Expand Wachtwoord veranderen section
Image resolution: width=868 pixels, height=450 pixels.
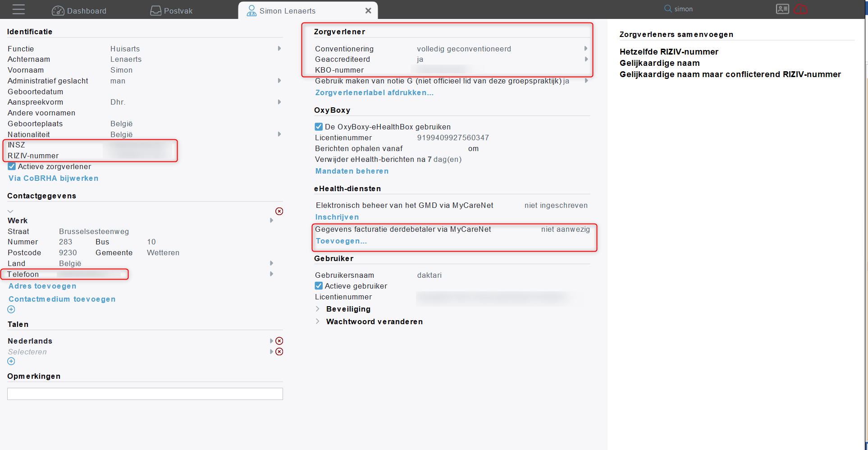(x=317, y=321)
